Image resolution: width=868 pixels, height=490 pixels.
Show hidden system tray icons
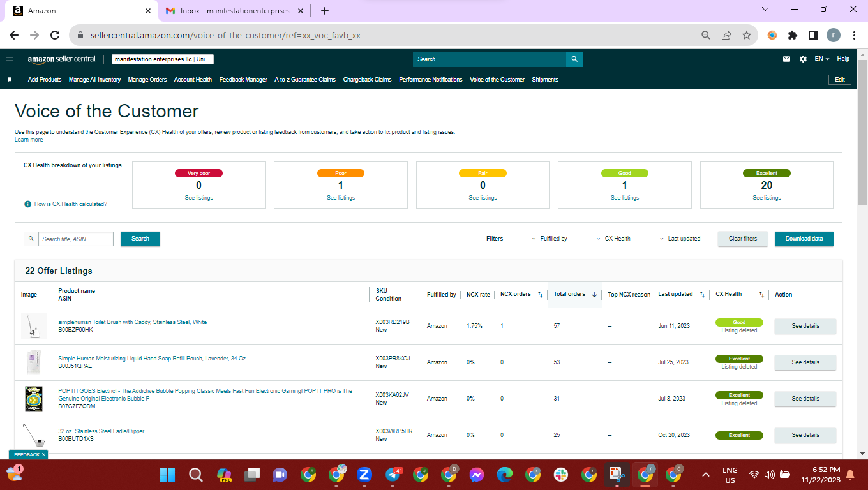705,475
